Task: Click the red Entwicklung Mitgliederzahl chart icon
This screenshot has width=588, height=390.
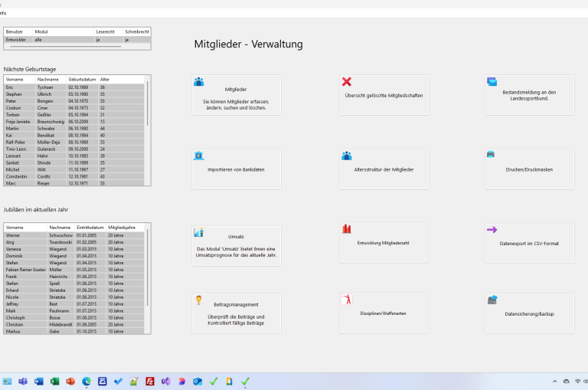Action: tap(347, 229)
